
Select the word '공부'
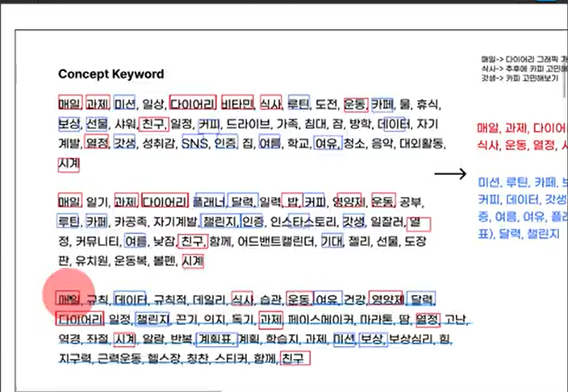(411, 202)
